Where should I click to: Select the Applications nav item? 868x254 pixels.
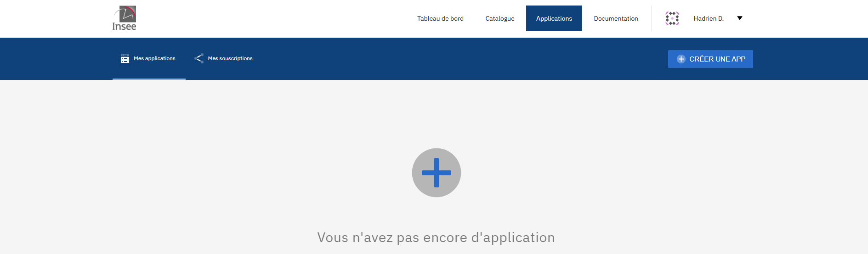point(554,18)
